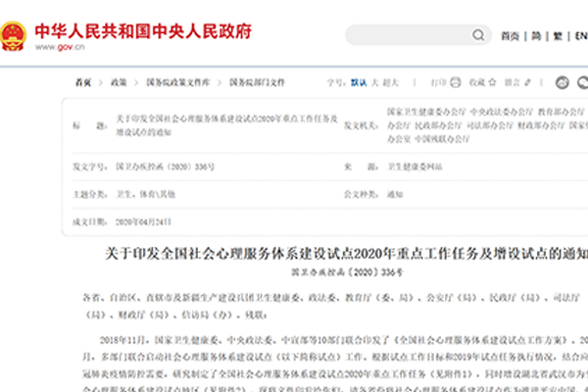Set font size to 默认

[x=359, y=82]
